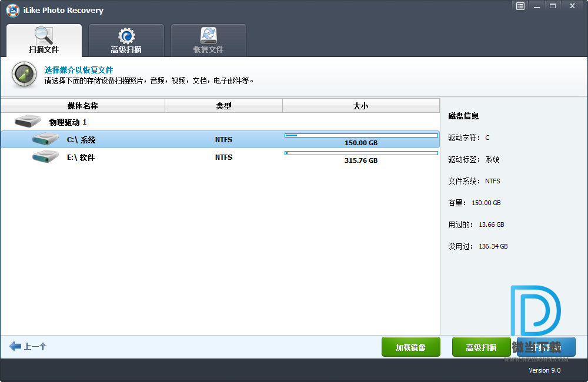Click the 用过的: 13.66 GB entry
Viewport: 588px width, 382px height.
click(x=476, y=224)
